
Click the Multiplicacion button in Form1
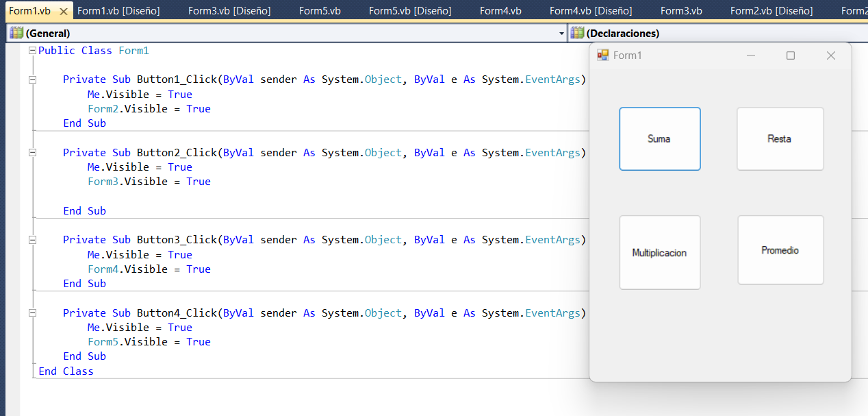pyautogui.click(x=660, y=252)
